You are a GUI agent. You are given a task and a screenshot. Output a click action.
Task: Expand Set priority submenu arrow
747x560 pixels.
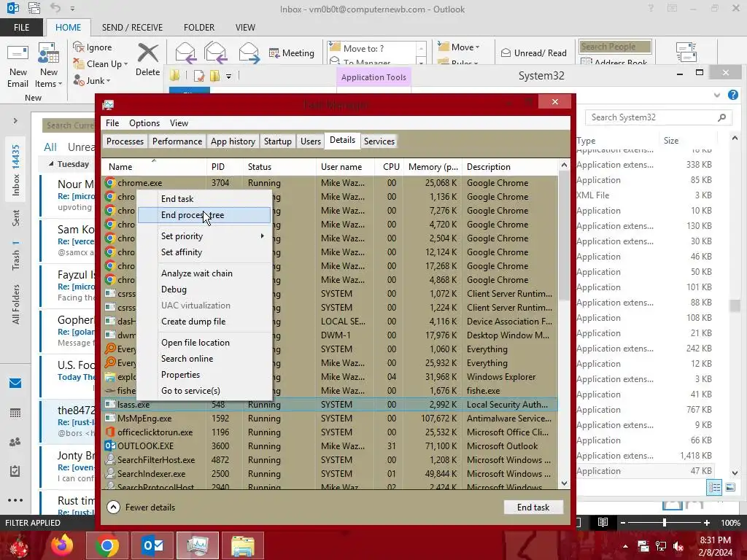262,236
